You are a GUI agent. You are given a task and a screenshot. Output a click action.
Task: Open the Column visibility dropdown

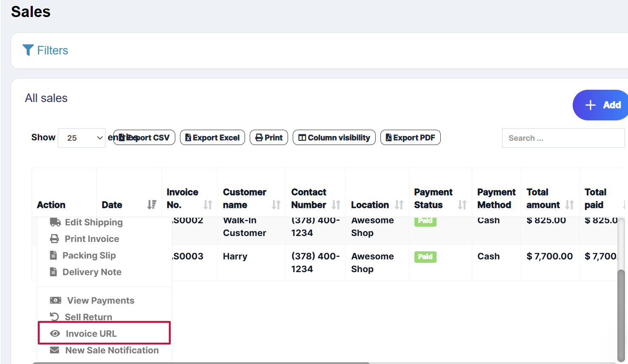click(334, 138)
